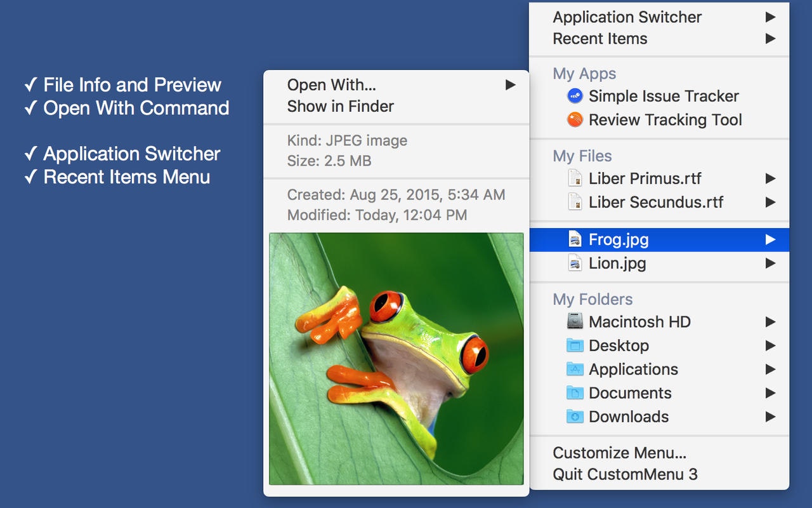Image resolution: width=812 pixels, height=508 pixels.
Task: Expand the Macintosh HD submenu arrow
Action: pyautogui.click(x=770, y=321)
